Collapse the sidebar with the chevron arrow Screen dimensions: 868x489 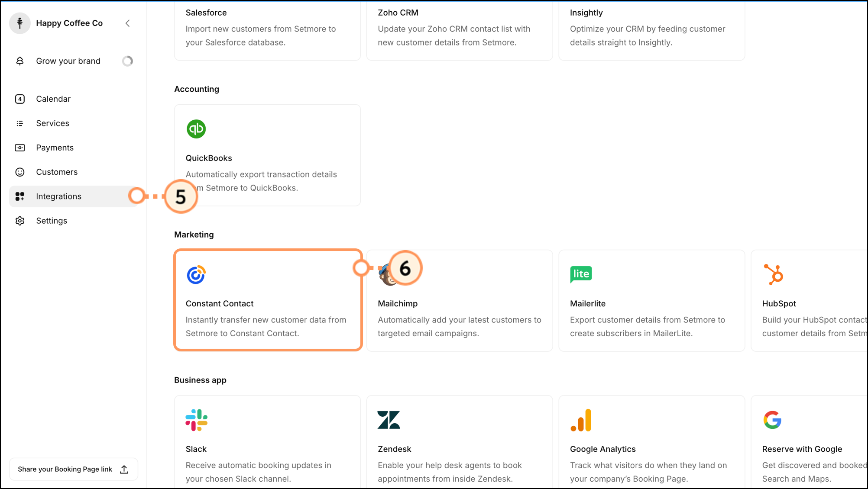127,23
